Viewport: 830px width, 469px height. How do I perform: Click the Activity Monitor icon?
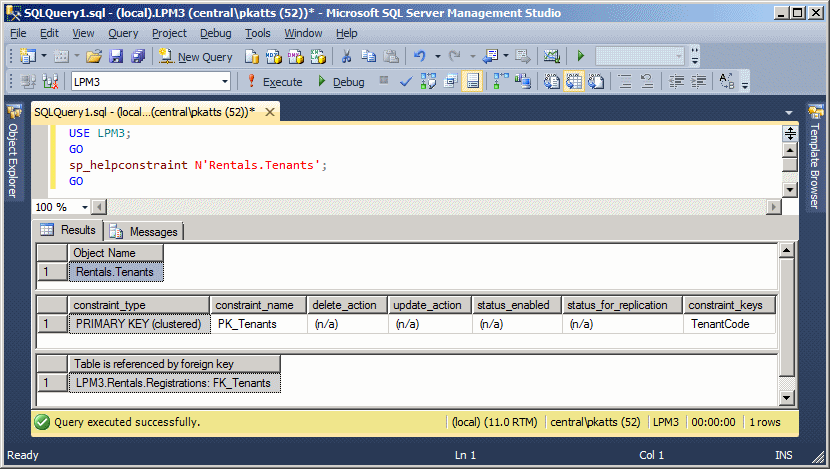pyautogui.click(x=552, y=56)
